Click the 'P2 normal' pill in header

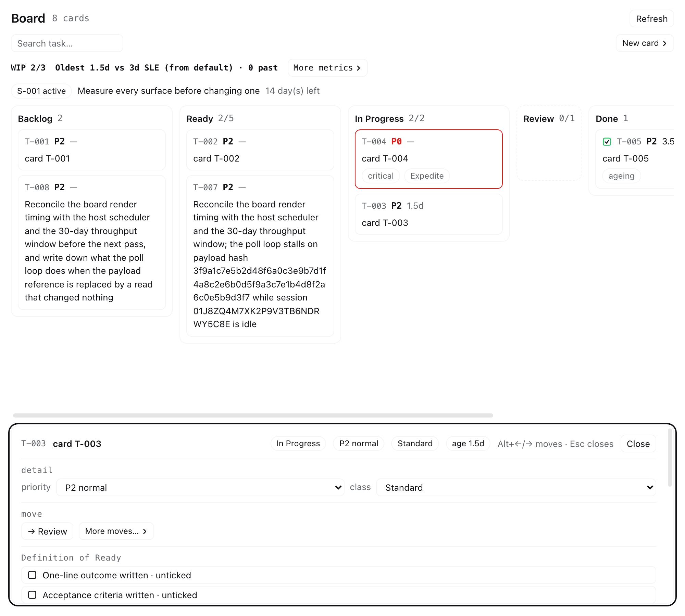tap(359, 444)
